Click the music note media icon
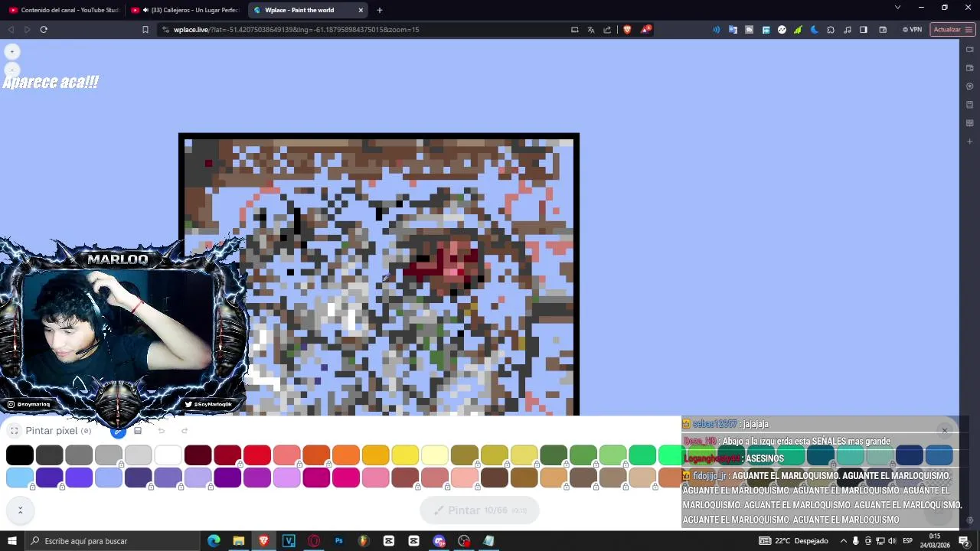This screenshot has width=980, height=551. [847, 29]
